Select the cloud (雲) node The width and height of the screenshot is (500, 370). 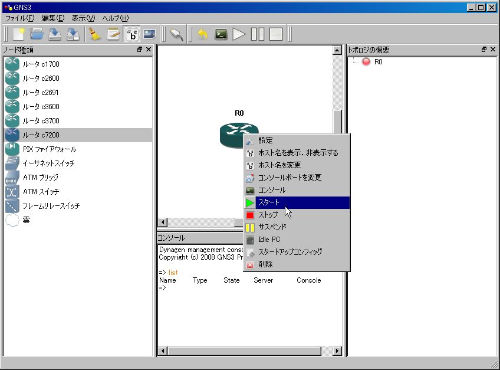[78, 220]
